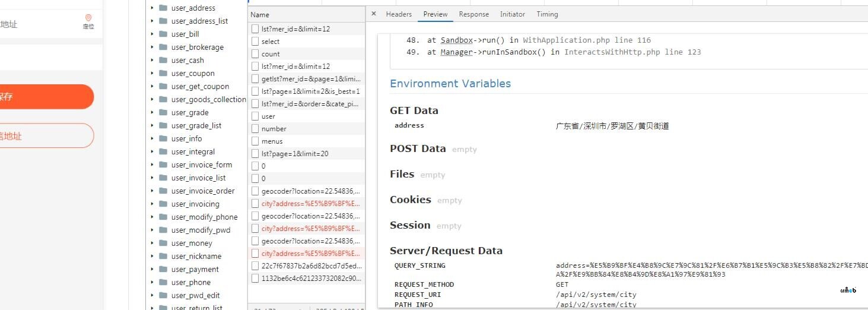Click the folder icon of user_pwd_edit
This screenshot has height=310, width=868.
click(x=163, y=295)
